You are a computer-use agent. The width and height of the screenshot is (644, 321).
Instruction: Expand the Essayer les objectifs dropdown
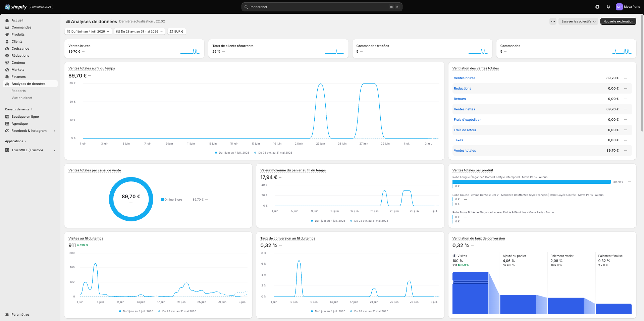[578, 21]
